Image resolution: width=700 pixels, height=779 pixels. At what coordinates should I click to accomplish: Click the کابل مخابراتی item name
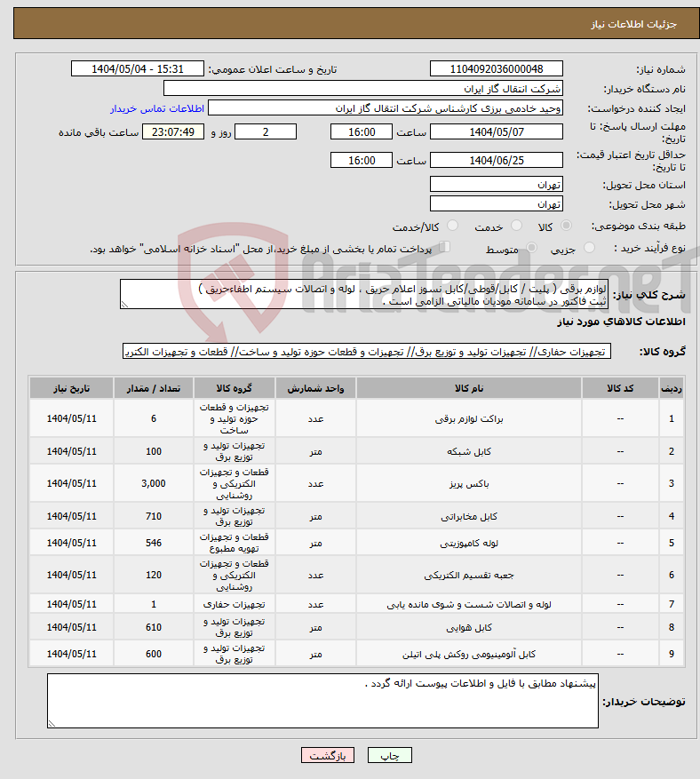pos(469,516)
